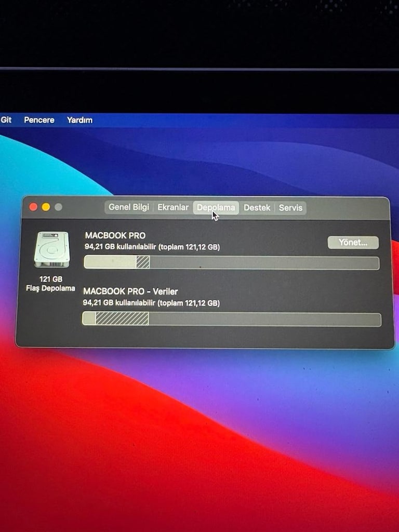This screenshot has height=532, width=399.
Task: Click the Yönet... button
Action: pos(353,243)
